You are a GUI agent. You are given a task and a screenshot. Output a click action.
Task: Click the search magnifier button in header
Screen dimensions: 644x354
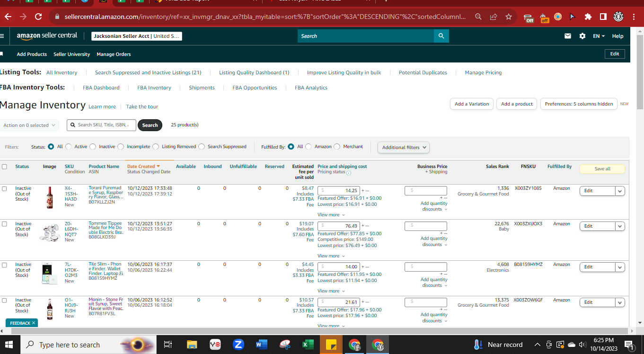pyautogui.click(x=441, y=36)
